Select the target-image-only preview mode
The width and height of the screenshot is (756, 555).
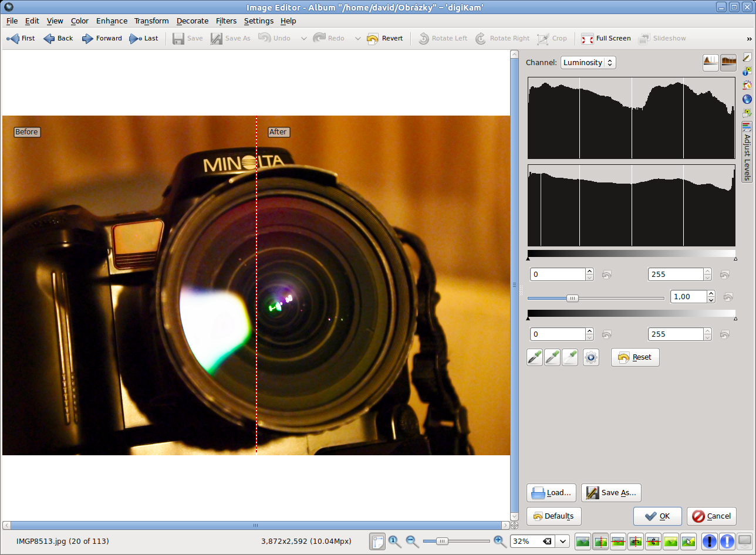click(x=670, y=541)
